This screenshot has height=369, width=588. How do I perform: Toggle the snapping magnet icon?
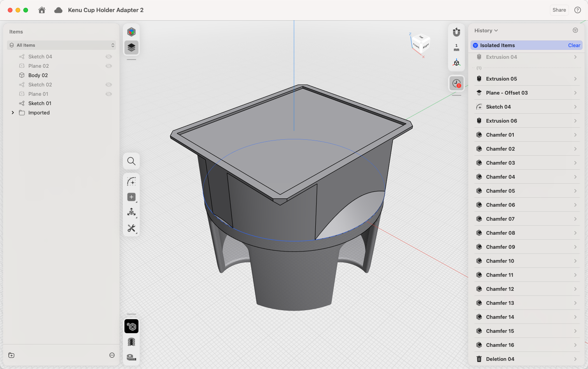457,32
